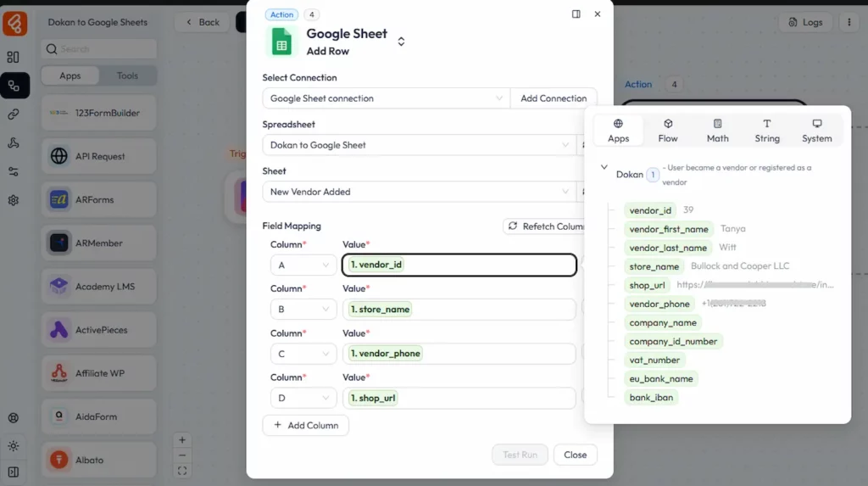Open Column B dropdown

pos(303,310)
